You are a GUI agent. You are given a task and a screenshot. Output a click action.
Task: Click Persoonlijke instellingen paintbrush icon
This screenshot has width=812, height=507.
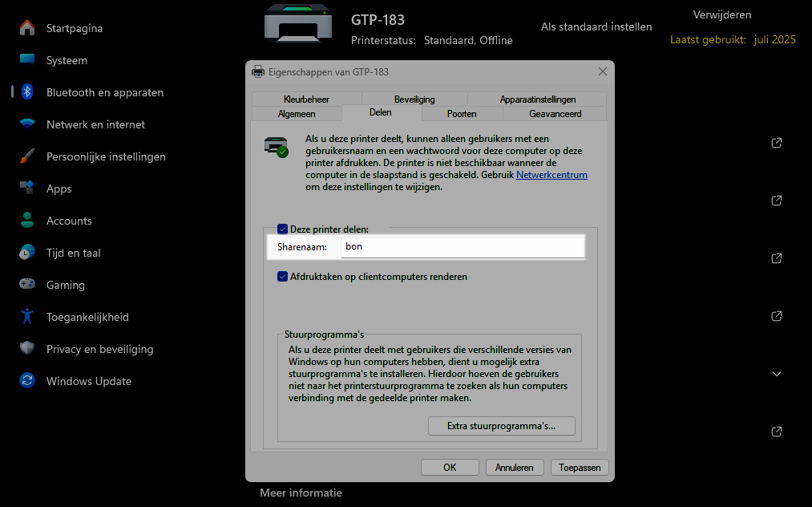27,156
